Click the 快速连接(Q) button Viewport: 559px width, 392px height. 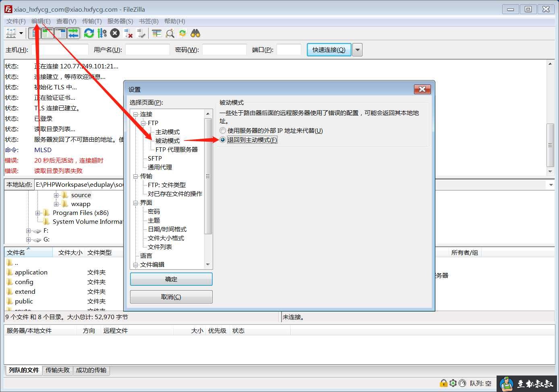tap(329, 50)
